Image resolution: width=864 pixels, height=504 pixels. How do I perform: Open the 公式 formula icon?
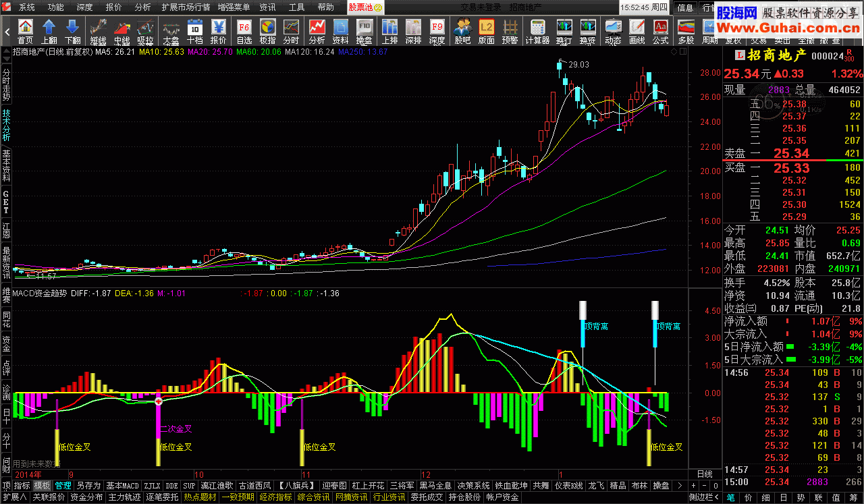click(660, 31)
